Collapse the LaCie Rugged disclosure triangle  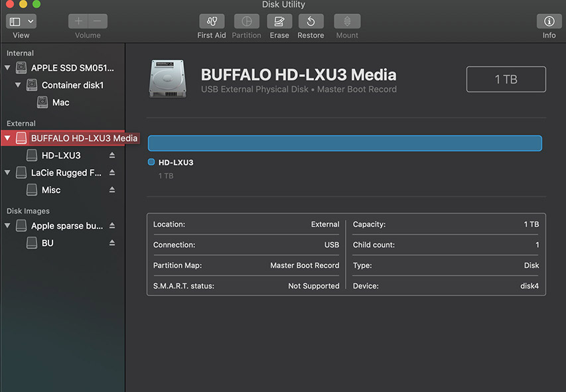(7, 172)
